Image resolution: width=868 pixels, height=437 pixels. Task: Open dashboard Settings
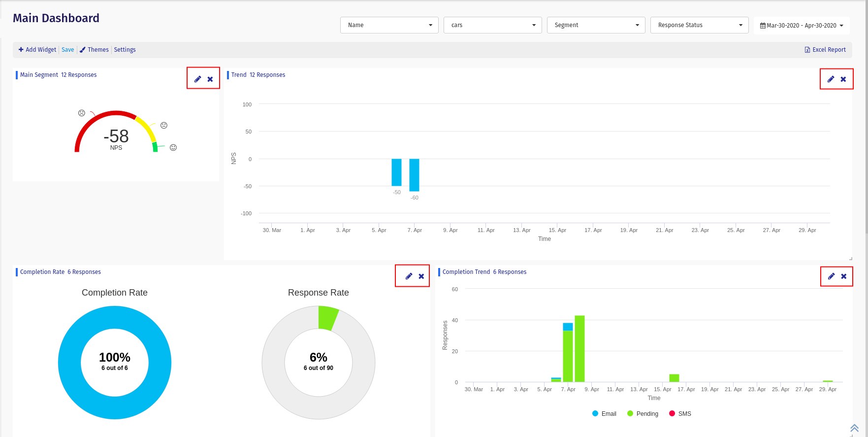tap(125, 50)
